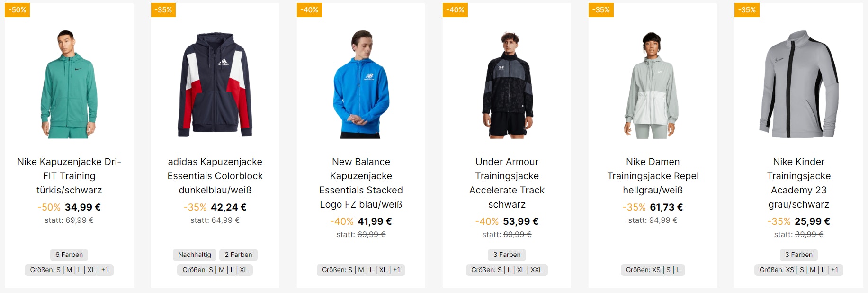Click the -35% badge on Nike Kinder Academy jacket
The image size is (868, 293).
[x=746, y=9]
